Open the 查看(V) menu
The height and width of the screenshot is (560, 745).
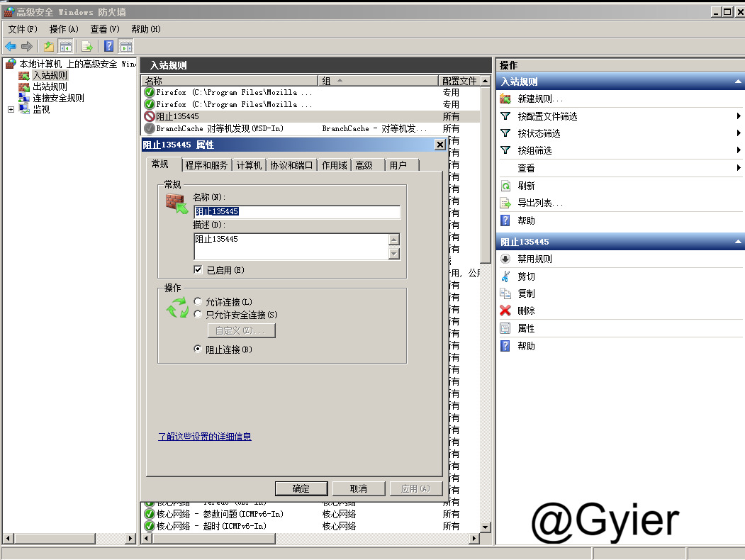(x=105, y=29)
